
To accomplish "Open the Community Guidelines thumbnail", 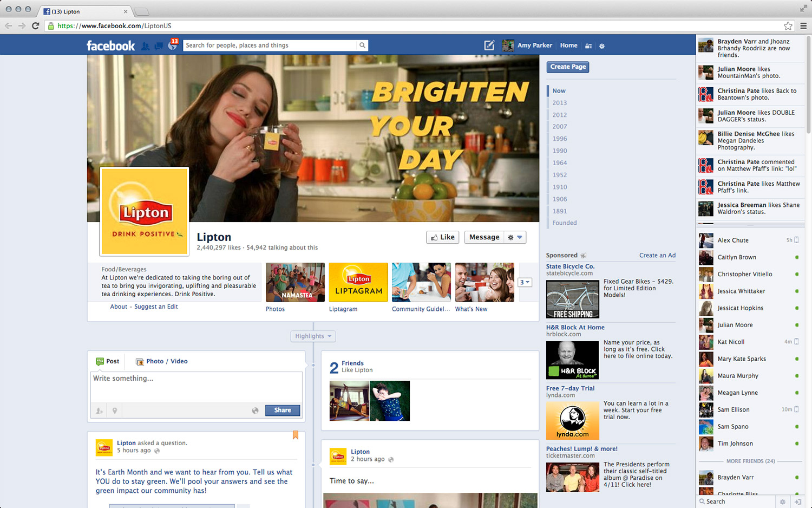I will 421,282.
